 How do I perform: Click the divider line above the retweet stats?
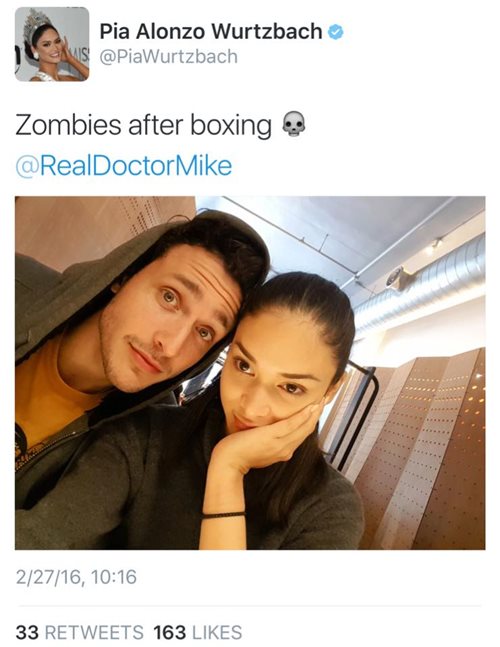coord(250,606)
